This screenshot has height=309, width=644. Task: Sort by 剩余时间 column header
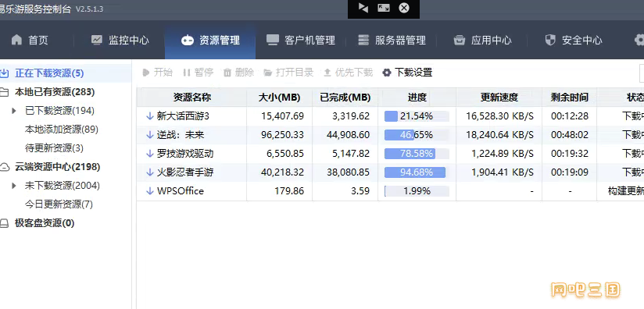(x=569, y=98)
